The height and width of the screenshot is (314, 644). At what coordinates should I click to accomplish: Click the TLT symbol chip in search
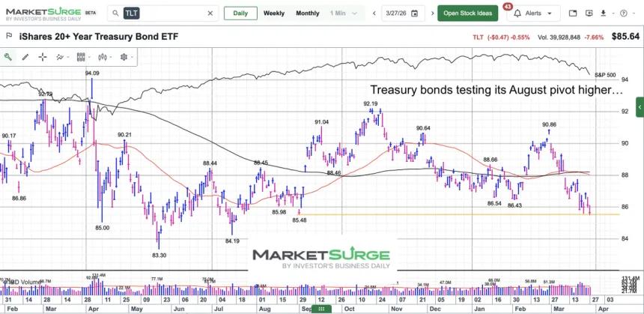[132, 13]
